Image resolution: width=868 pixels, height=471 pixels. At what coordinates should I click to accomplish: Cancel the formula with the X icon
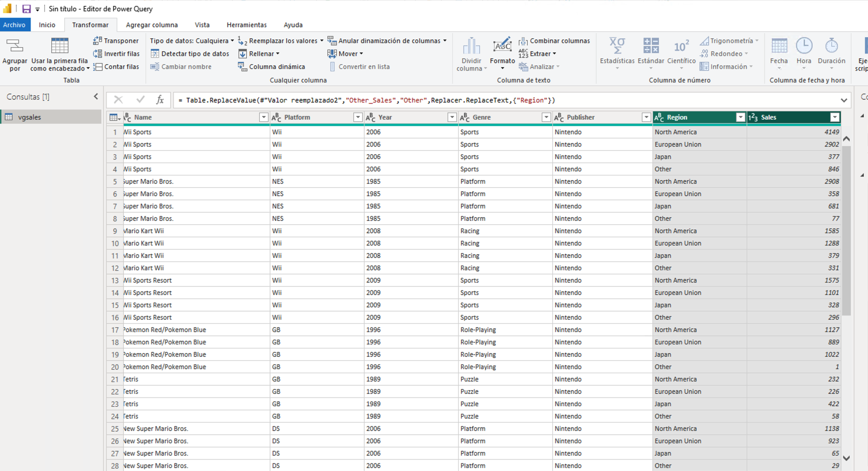[x=118, y=100]
